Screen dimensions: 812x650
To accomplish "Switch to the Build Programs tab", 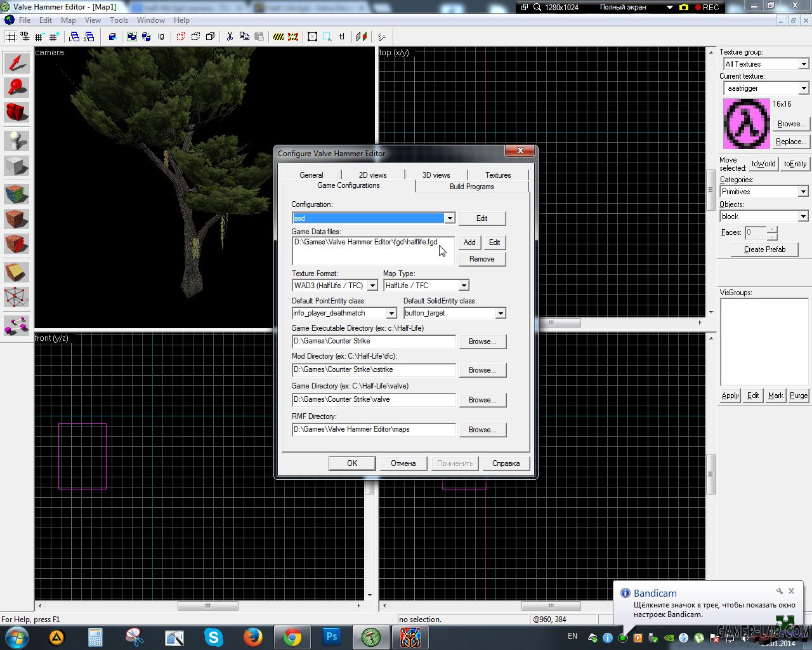I will coord(471,187).
